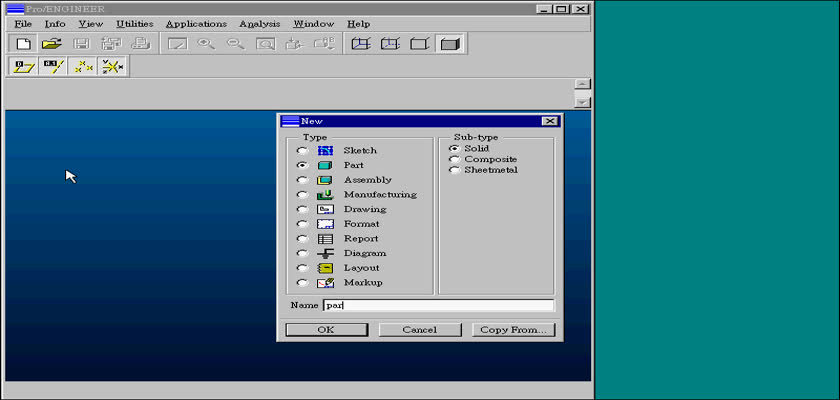Open the View menu
Image resolution: width=840 pixels, height=400 pixels.
91,24
